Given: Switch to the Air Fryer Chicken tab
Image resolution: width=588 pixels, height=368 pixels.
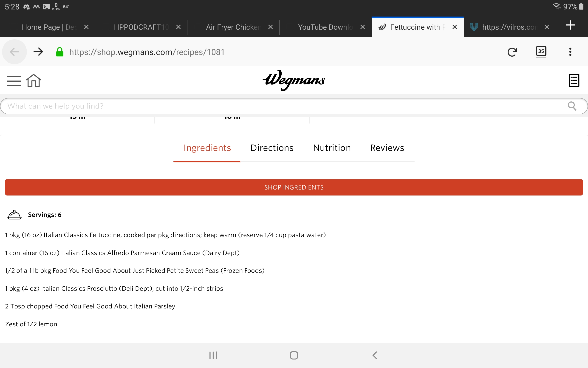Looking at the screenshot, I should pyautogui.click(x=233, y=27).
